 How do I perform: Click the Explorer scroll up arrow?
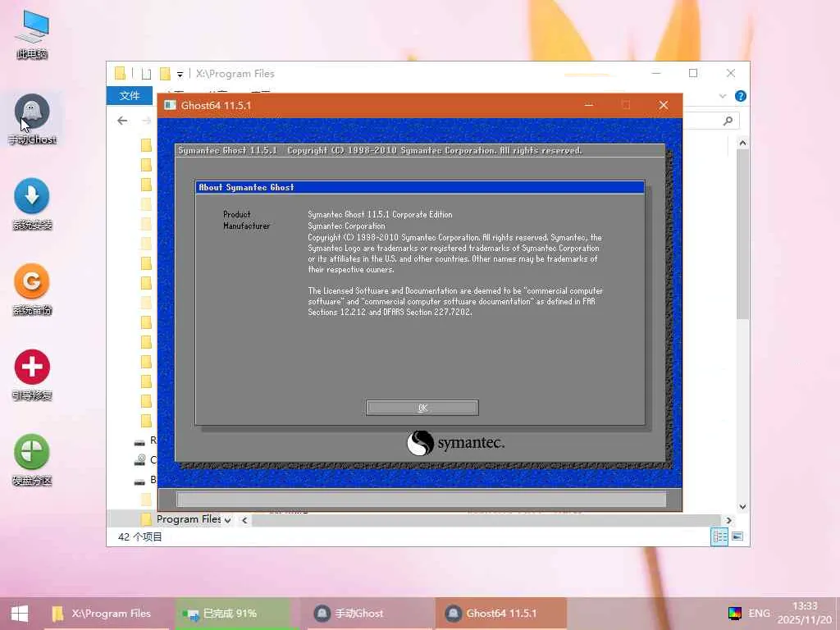pos(742,143)
